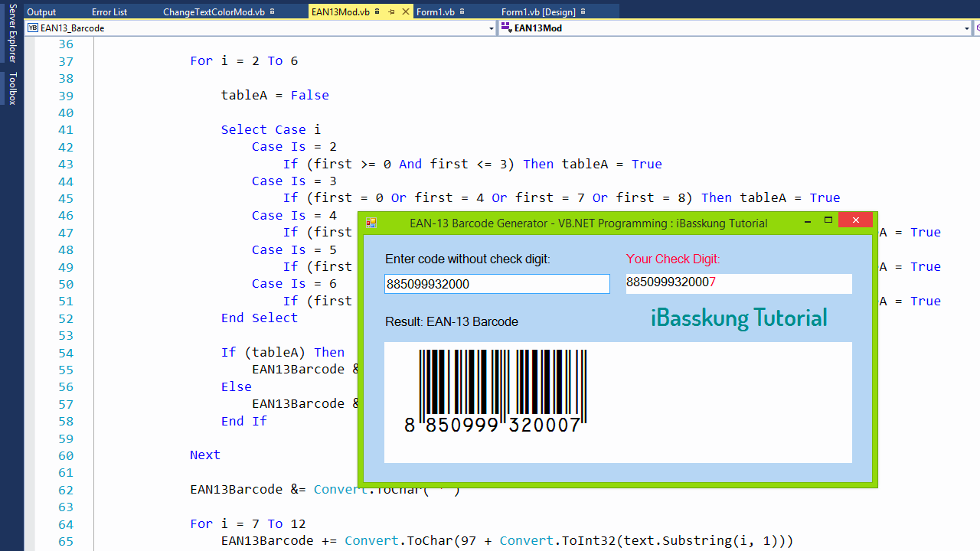Click the lock icon on EAN13Mod.vb tab
The image size is (980, 551).
tap(377, 12)
